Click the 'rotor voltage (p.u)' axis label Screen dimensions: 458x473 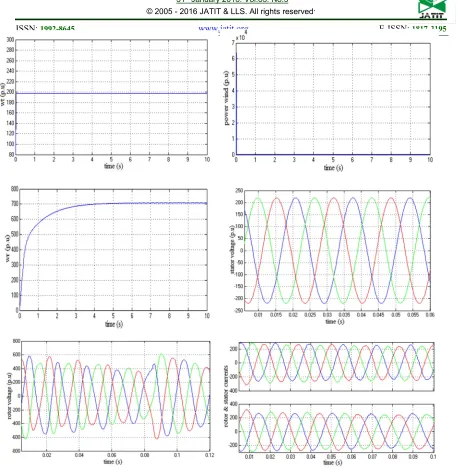[9, 396]
